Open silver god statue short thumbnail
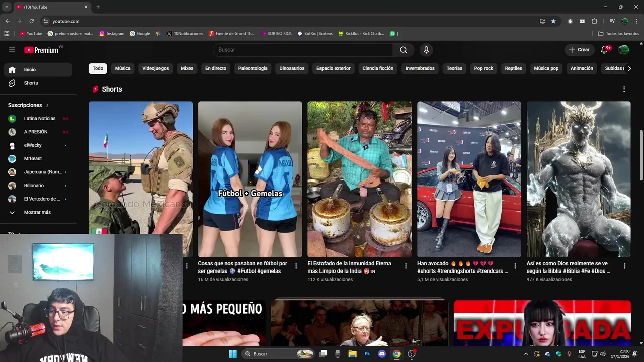Screen dimensions: 644x362 click(579, 179)
